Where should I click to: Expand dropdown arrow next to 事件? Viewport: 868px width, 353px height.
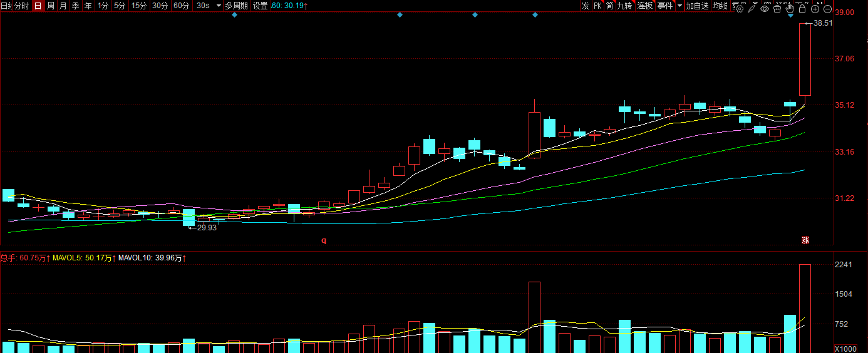pyautogui.click(x=678, y=6)
